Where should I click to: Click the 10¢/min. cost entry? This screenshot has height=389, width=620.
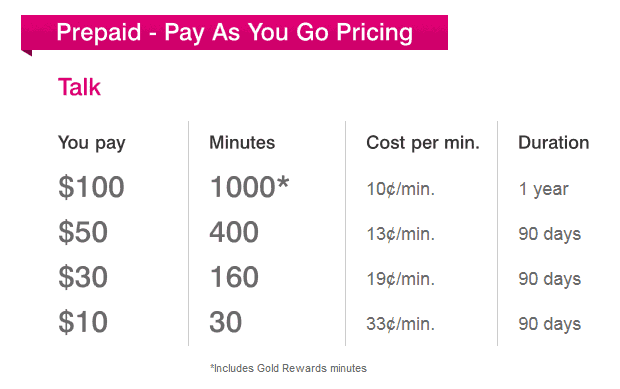click(401, 189)
